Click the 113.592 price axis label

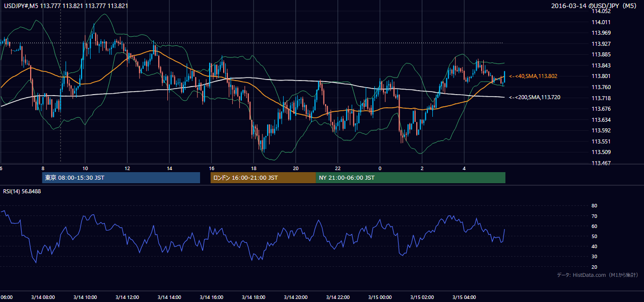601,130
